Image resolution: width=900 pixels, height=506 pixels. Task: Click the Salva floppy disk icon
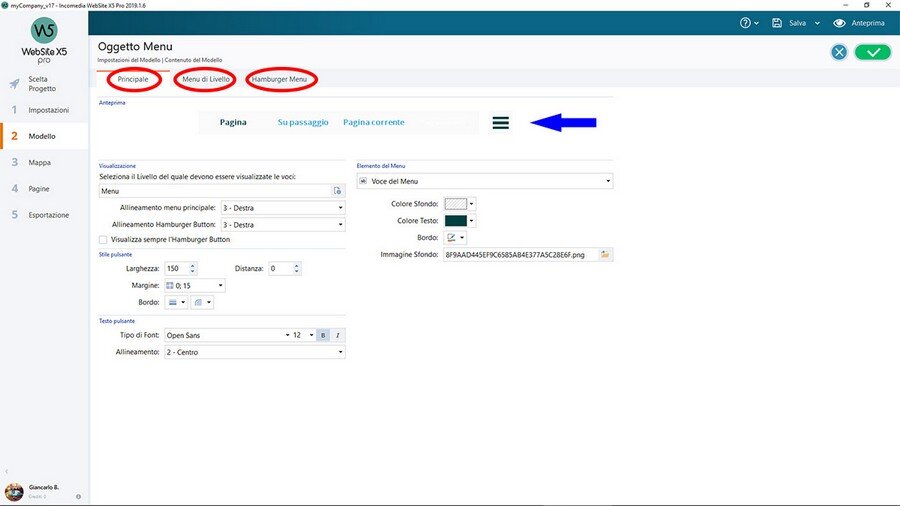coord(777,23)
